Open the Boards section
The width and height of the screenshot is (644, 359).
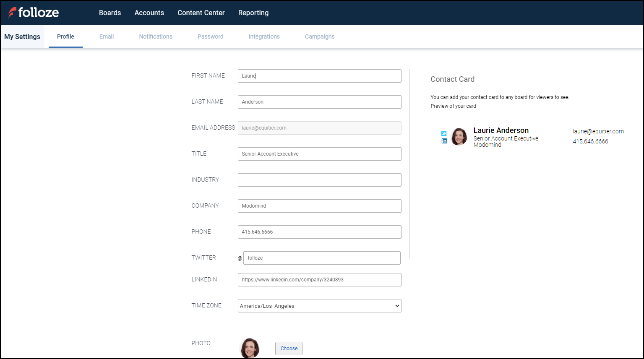tap(110, 13)
